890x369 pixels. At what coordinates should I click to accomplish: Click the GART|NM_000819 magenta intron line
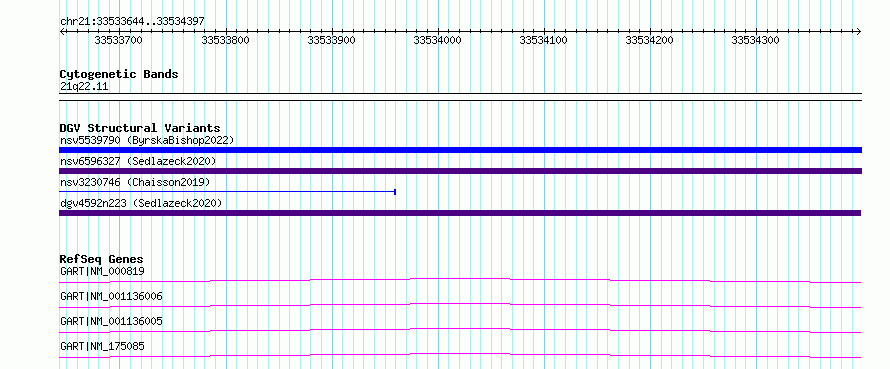(x=460, y=280)
